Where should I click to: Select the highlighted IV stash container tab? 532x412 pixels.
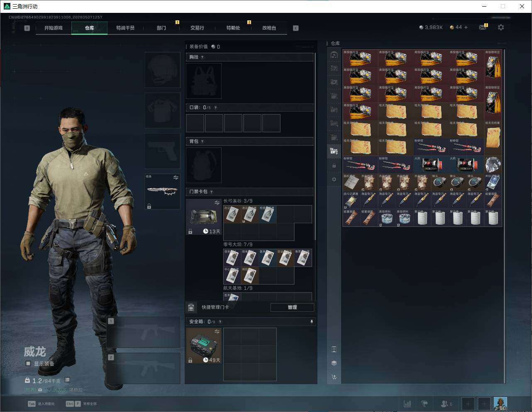pyautogui.click(x=334, y=151)
